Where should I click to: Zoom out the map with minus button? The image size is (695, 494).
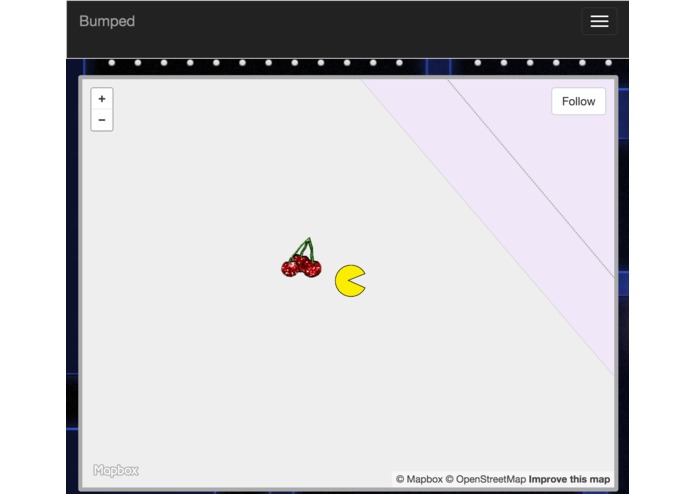pyautogui.click(x=102, y=120)
